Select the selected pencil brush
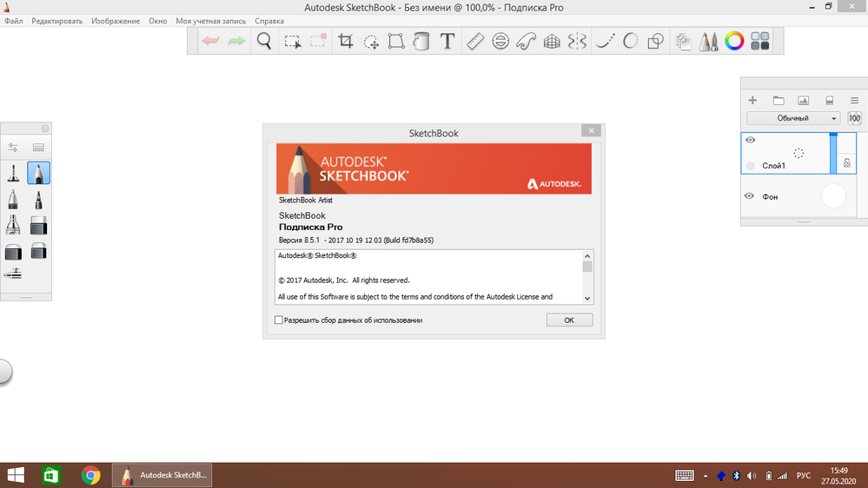This screenshot has width=868, height=488. [x=38, y=173]
